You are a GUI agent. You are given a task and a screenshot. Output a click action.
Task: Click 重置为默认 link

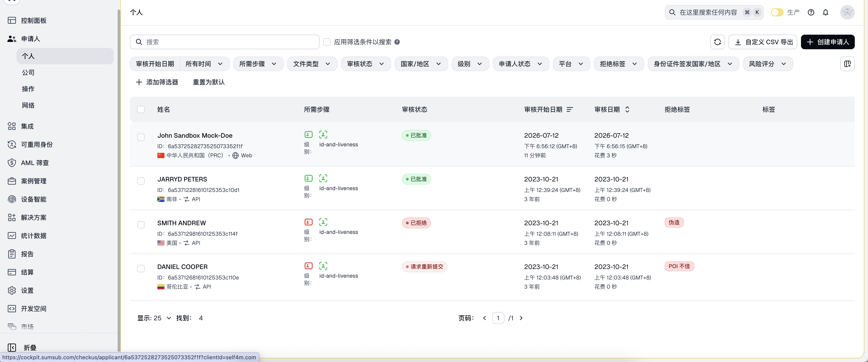[x=209, y=82]
